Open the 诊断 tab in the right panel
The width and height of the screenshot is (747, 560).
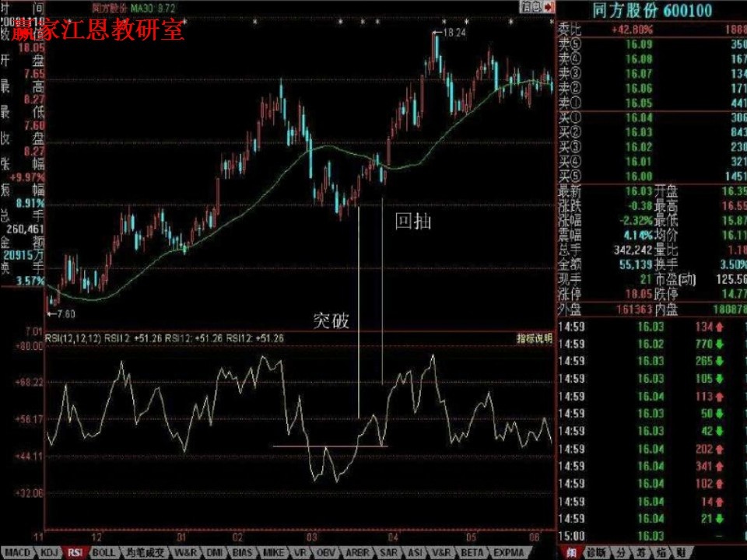click(x=597, y=553)
